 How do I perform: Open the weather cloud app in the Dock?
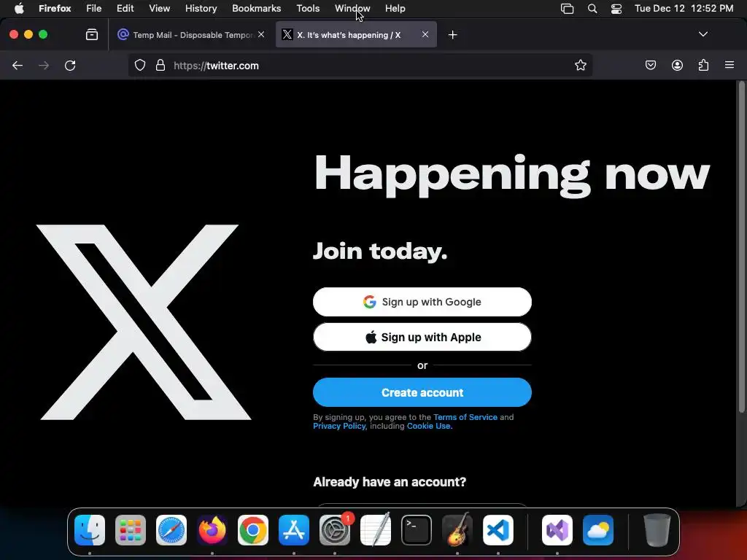click(x=598, y=530)
